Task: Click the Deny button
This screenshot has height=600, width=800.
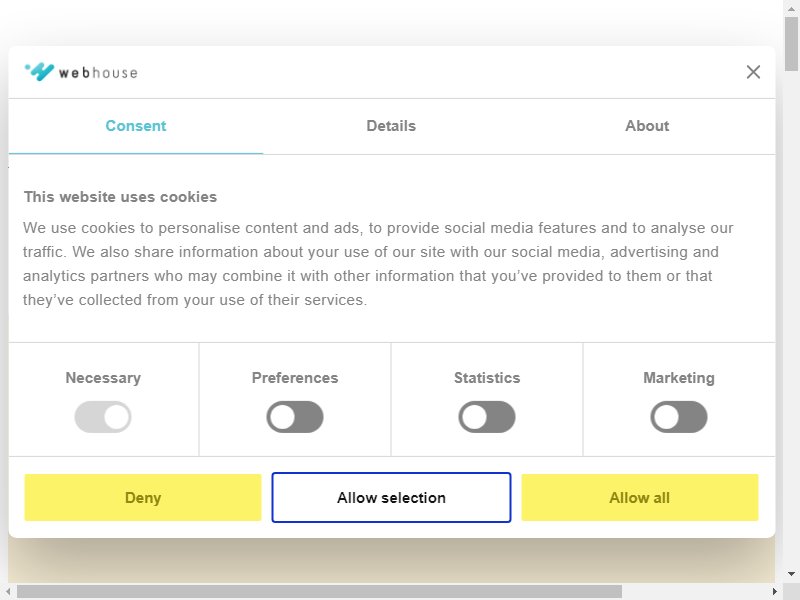Action: 143,497
